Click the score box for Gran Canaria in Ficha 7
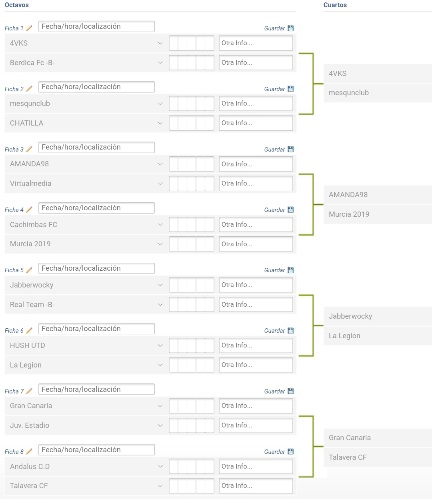 [x=192, y=406]
